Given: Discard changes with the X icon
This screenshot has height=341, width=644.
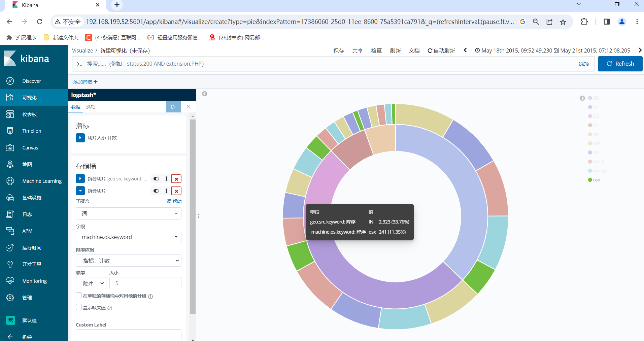Looking at the screenshot, I should tap(189, 107).
